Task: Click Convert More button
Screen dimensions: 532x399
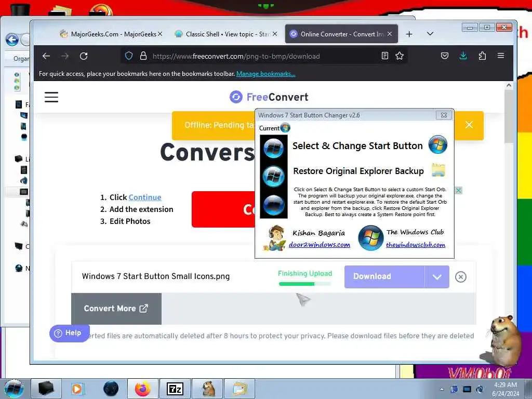Action: coord(116,309)
